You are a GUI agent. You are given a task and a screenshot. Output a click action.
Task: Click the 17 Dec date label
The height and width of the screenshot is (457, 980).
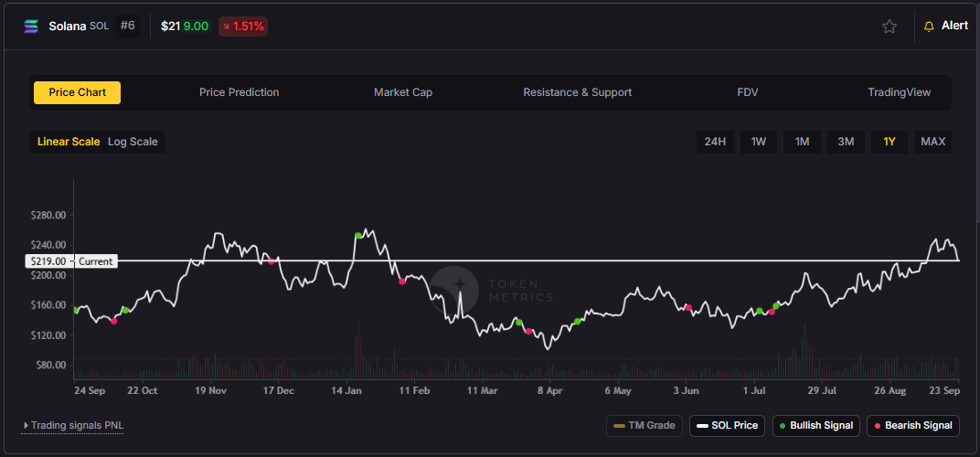[278, 390]
